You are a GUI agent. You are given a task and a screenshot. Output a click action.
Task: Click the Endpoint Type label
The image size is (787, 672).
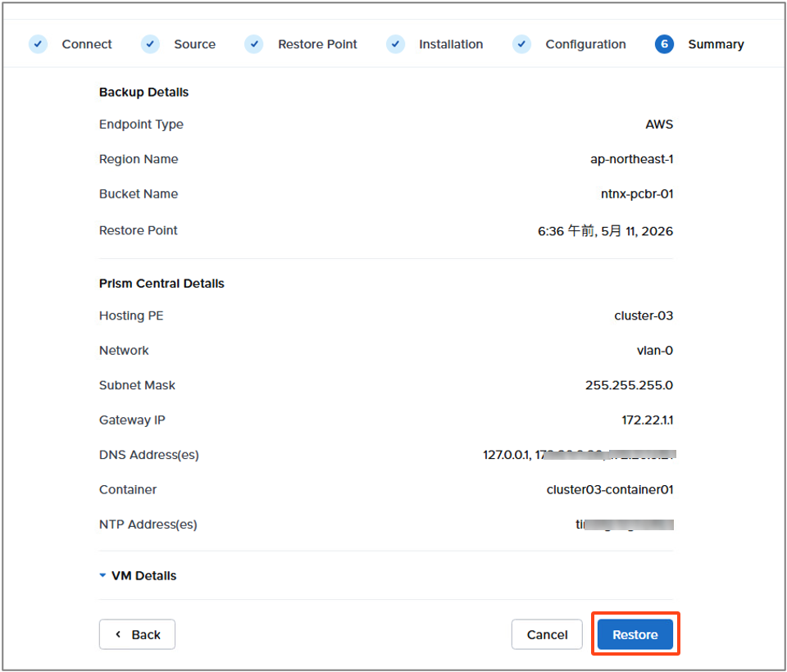tap(141, 125)
